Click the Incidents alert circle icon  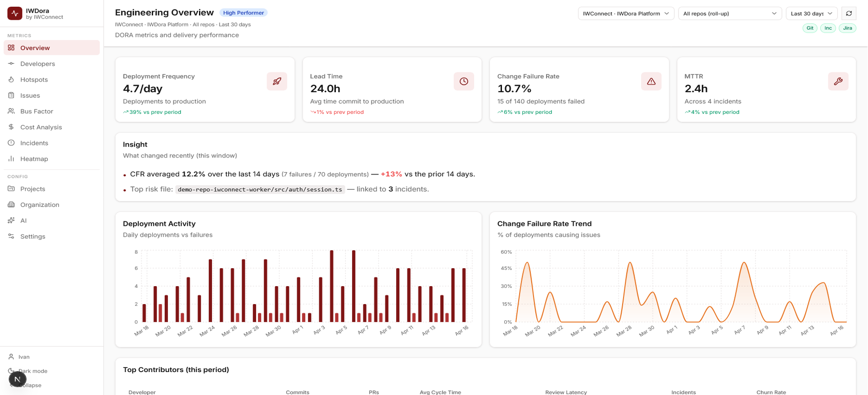click(11, 143)
